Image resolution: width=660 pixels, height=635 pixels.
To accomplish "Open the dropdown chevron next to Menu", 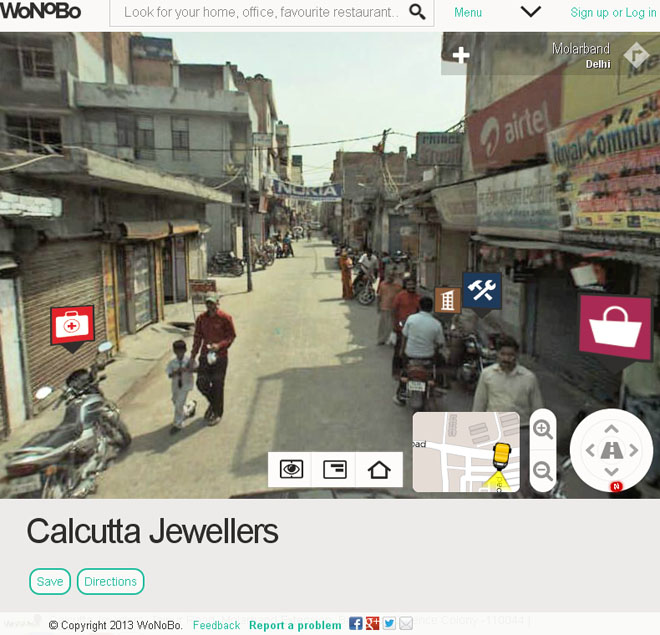I will (531, 12).
